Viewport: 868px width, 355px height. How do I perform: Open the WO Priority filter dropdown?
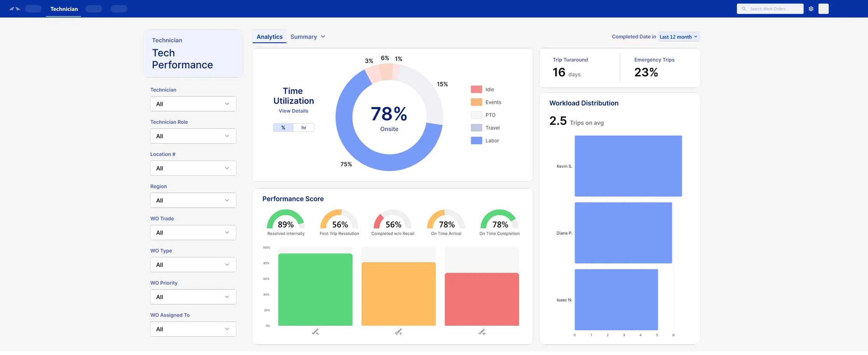(x=193, y=297)
